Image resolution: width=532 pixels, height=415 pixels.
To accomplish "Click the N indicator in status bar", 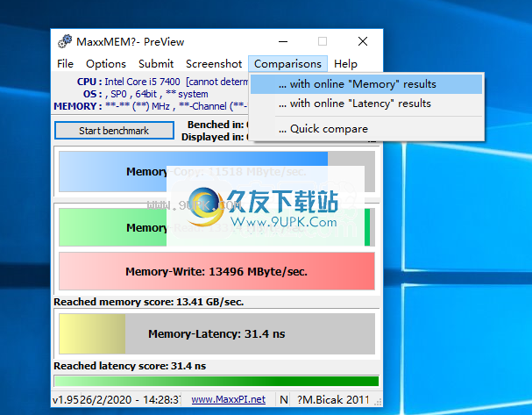I will [284, 400].
